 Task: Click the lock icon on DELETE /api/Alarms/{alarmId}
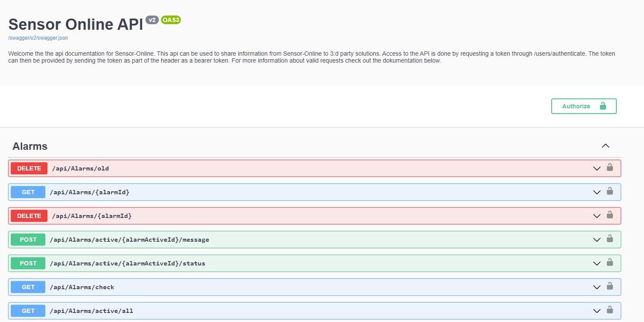(609, 215)
